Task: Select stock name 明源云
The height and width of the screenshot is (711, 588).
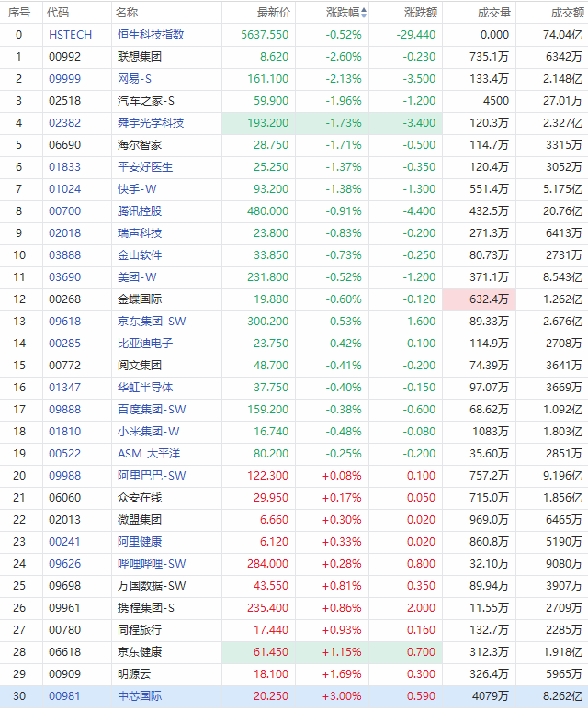Action: pos(134,674)
